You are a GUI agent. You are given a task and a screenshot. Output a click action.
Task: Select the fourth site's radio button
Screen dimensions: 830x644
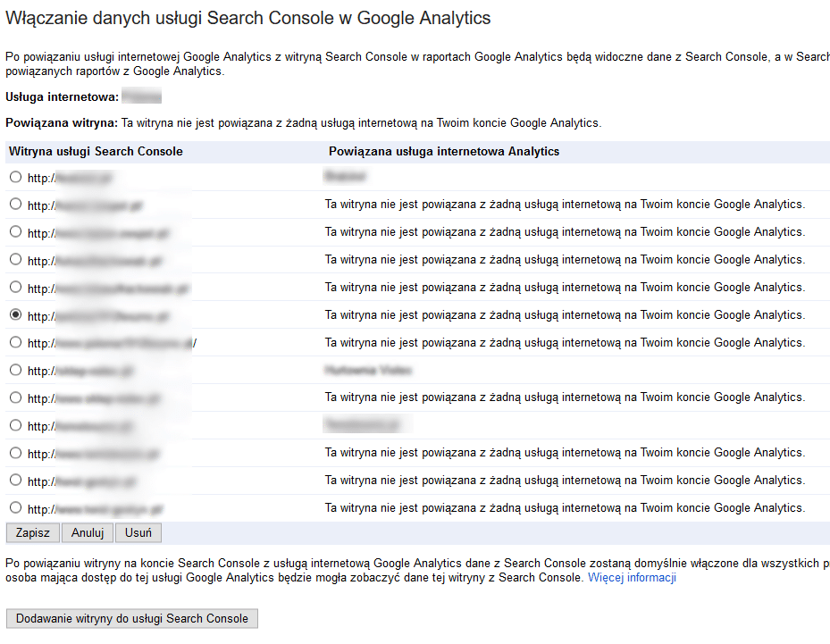(x=16, y=259)
